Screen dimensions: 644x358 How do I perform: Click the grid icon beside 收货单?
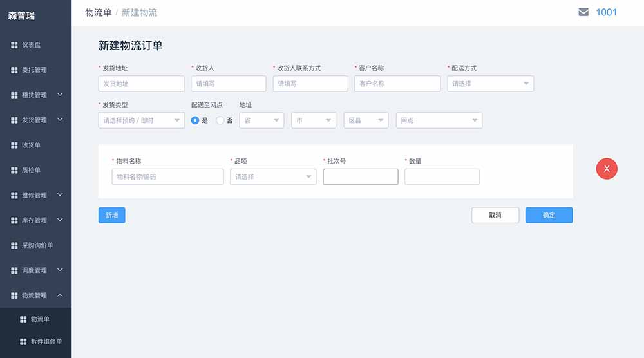(x=14, y=146)
